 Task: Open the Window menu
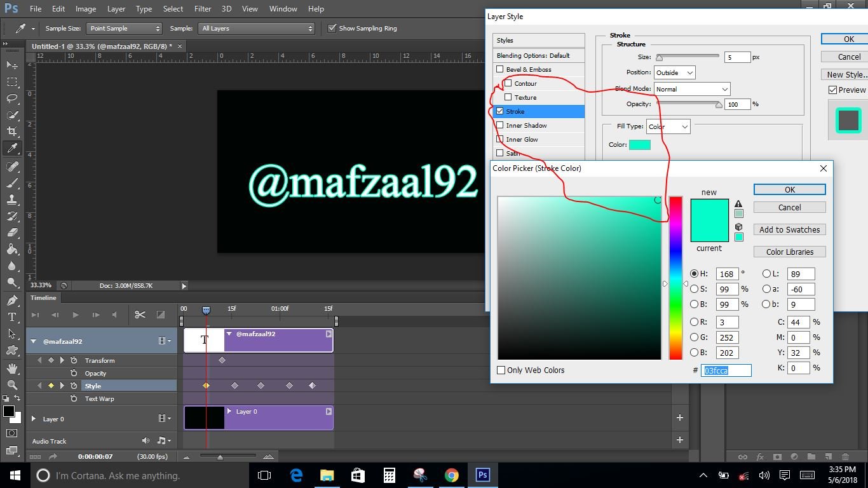click(x=283, y=9)
